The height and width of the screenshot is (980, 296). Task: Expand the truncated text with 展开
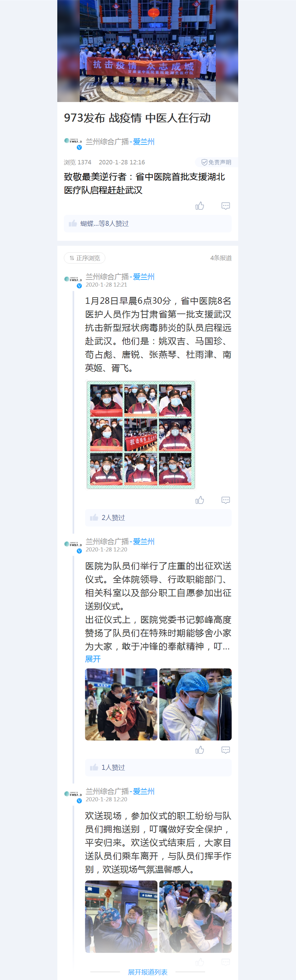pos(93,658)
